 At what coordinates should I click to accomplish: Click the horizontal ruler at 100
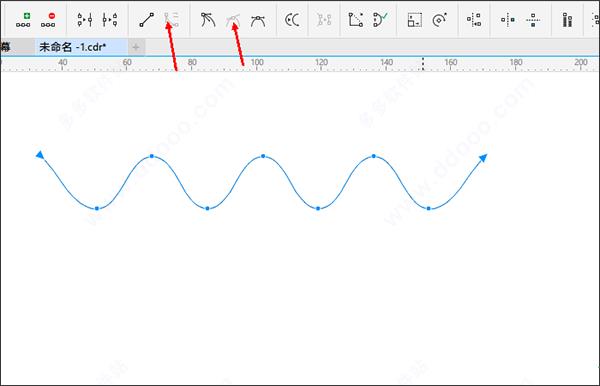click(x=257, y=63)
